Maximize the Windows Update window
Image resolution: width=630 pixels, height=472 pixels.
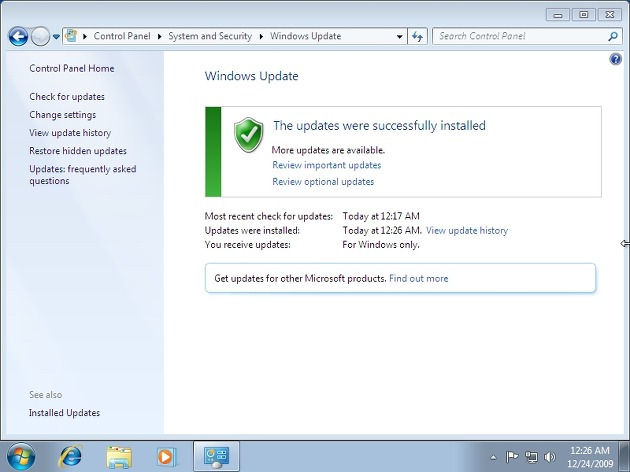pyautogui.click(x=583, y=15)
